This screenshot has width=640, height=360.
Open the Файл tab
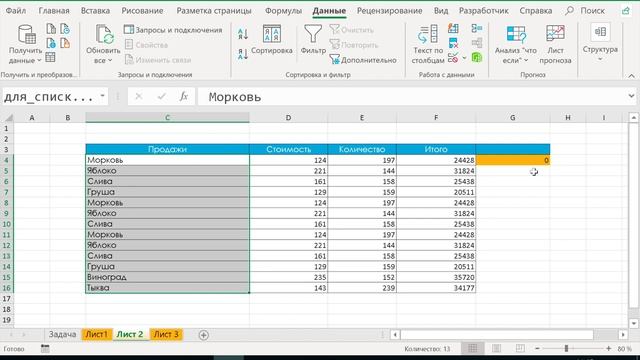[16, 11]
